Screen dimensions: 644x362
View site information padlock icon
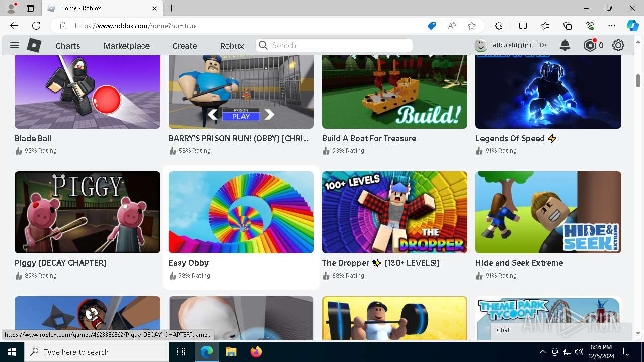point(63,26)
